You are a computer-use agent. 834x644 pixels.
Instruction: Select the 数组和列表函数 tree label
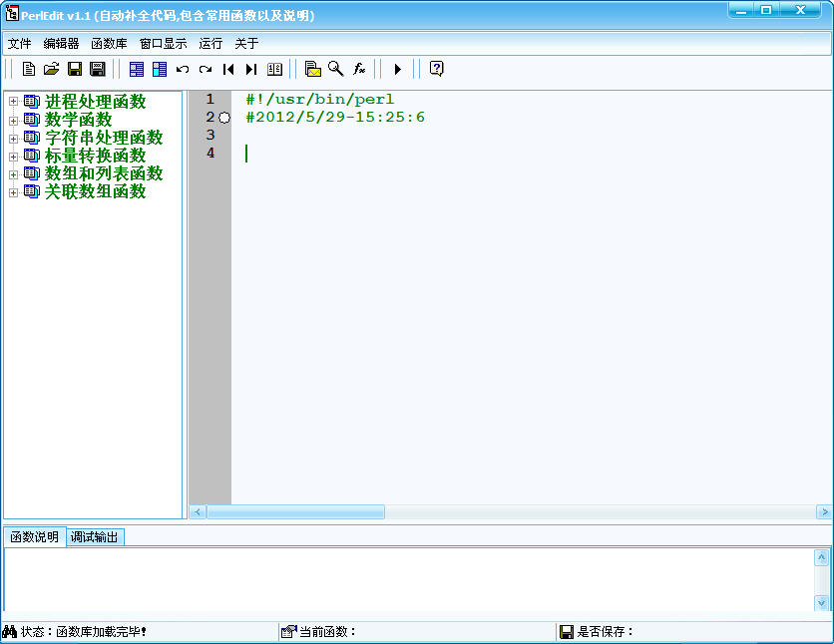pyautogui.click(x=104, y=173)
